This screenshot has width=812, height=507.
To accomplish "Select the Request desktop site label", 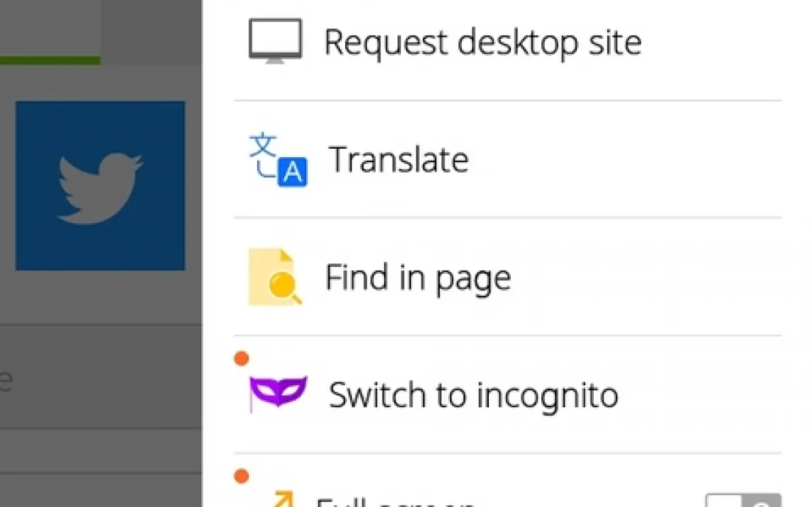I will (x=482, y=42).
